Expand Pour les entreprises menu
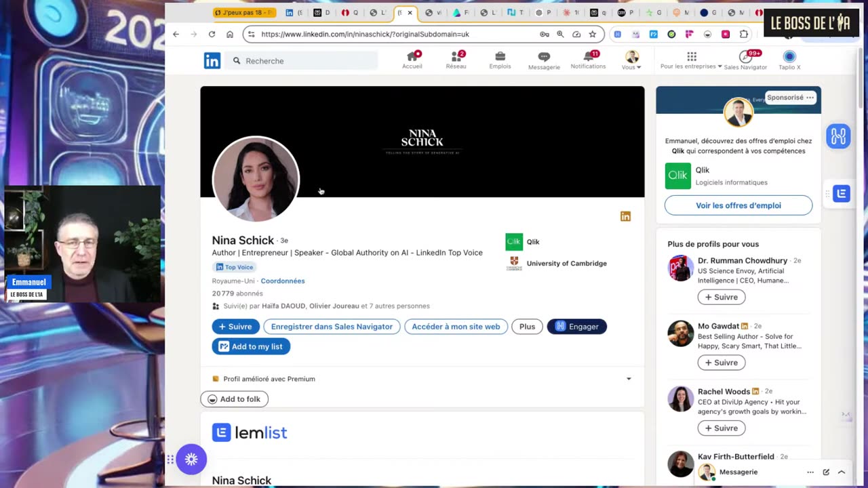Viewport: 868px width, 488px height. pos(691,60)
